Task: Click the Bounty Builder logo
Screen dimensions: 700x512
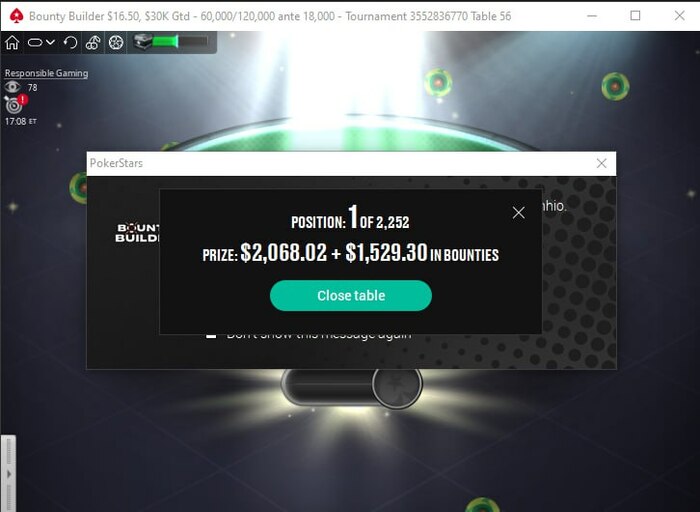Action: pos(137,233)
